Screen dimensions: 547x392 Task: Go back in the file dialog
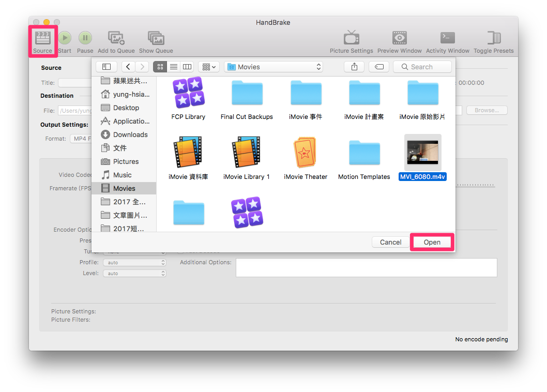pos(128,67)
